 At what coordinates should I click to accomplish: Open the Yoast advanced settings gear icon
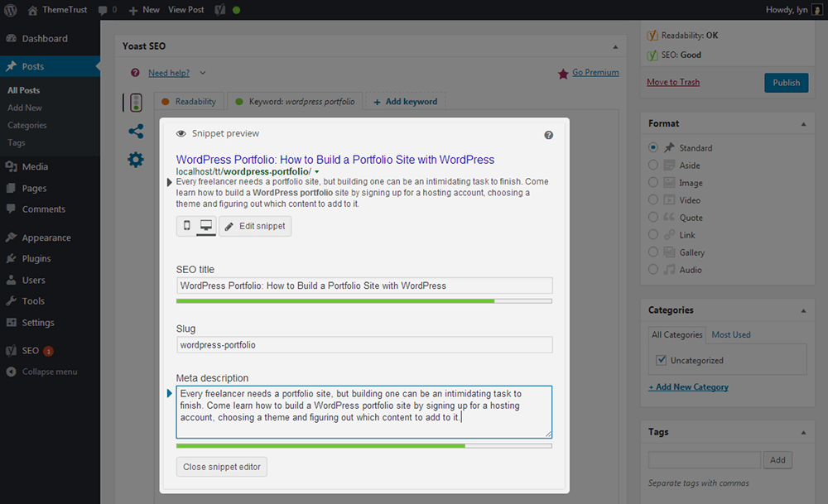tap(136, 160)
